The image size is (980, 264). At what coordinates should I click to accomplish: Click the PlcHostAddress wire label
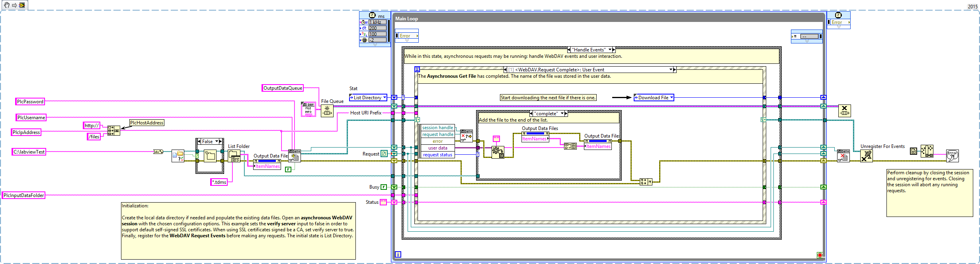click(147, 123)
